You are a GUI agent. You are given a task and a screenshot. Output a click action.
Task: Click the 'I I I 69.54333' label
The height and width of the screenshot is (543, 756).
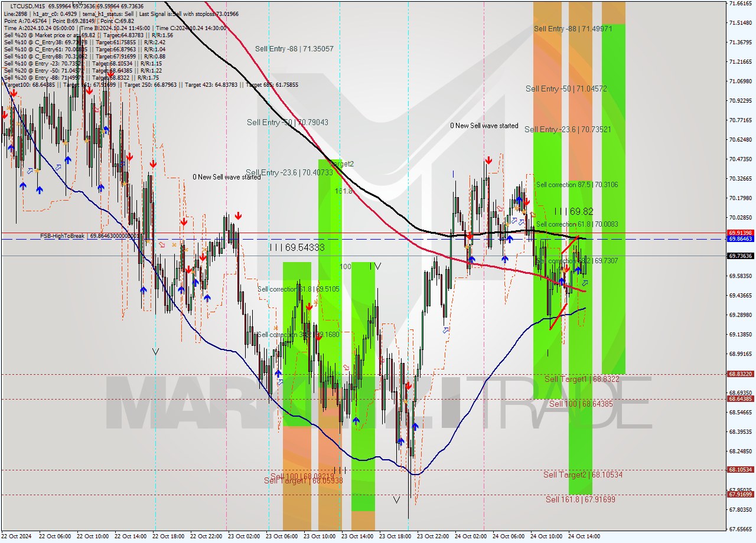pos(297,248)
